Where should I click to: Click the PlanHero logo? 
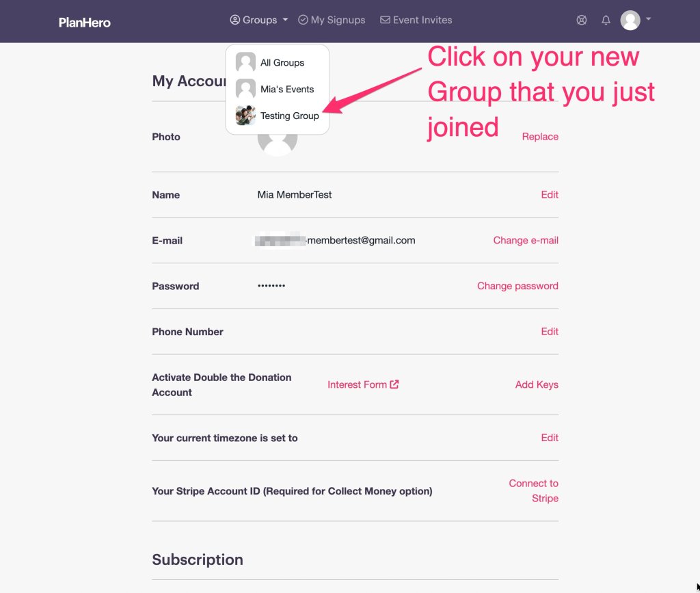[85, 22]
